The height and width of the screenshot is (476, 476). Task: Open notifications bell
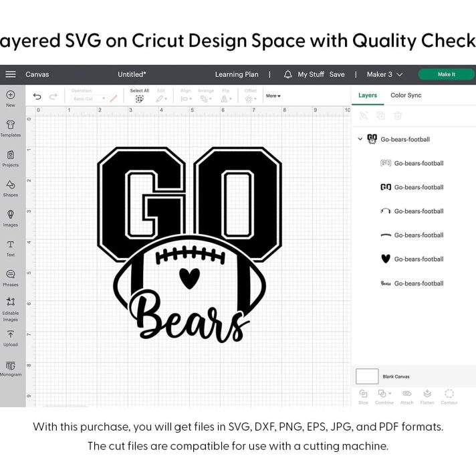[x=287, y=74]
